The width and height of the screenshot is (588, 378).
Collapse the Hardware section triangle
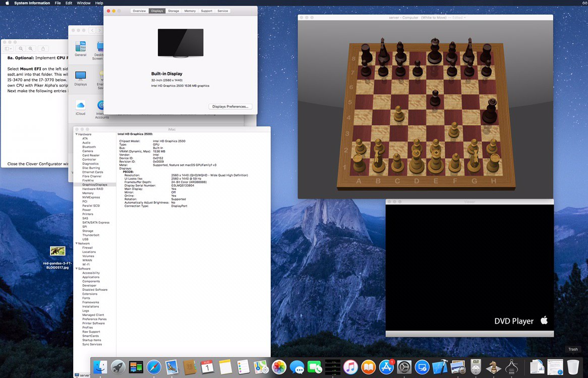click(77, 134)
